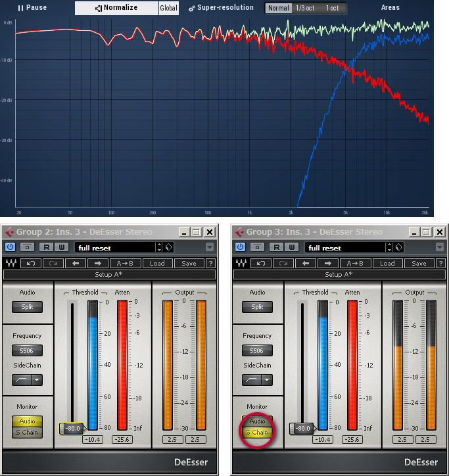Set Monitor to S Chain in Group 2 DeEsser

click(27, 433)
